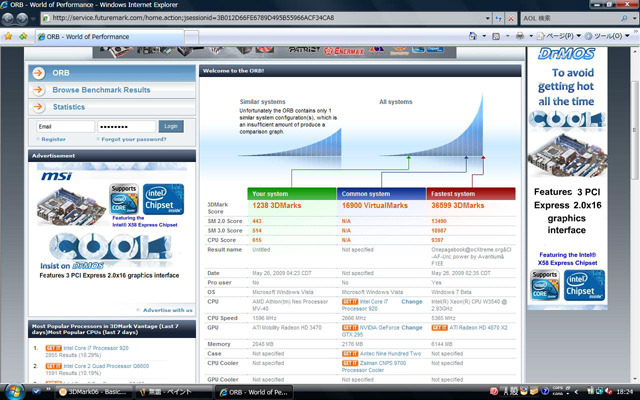Click the Email input field
This screenshot has height=400, width=640.
tap(65, 127)
